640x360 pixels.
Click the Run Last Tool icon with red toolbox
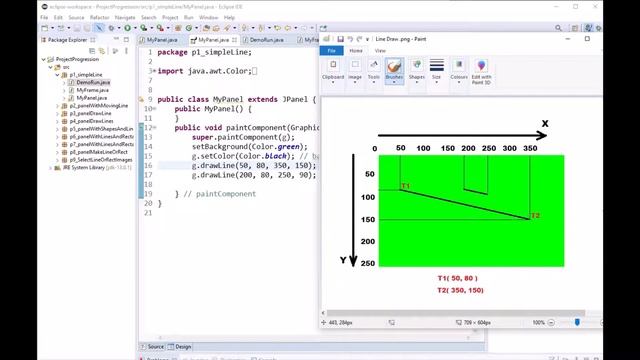[x=160, y=28]
